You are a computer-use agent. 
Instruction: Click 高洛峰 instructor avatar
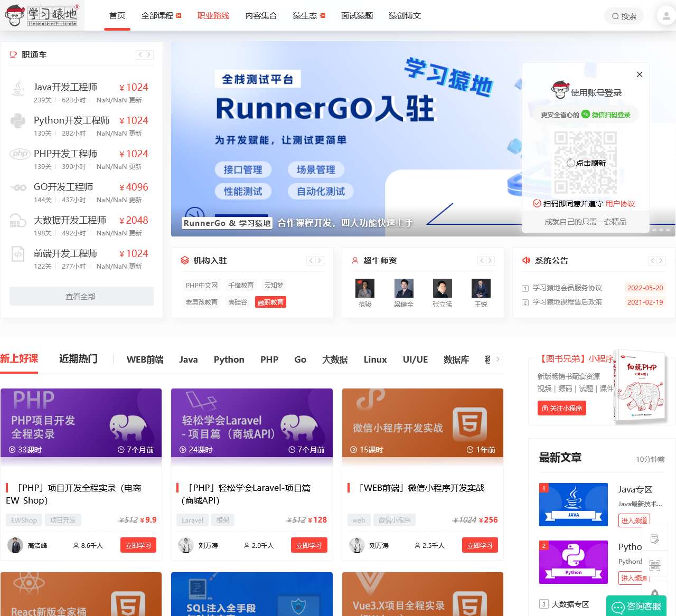[15, 545]
